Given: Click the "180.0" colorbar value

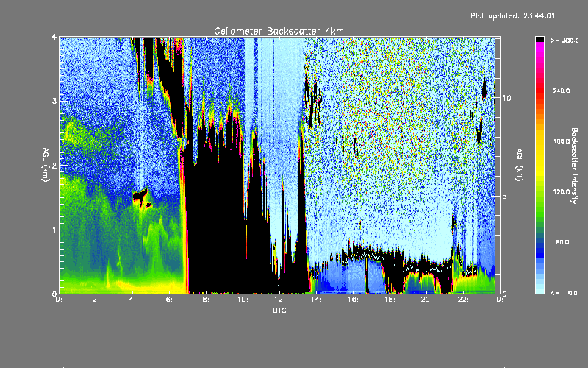Looking at the screenshot, I should [x=562, y=141].
